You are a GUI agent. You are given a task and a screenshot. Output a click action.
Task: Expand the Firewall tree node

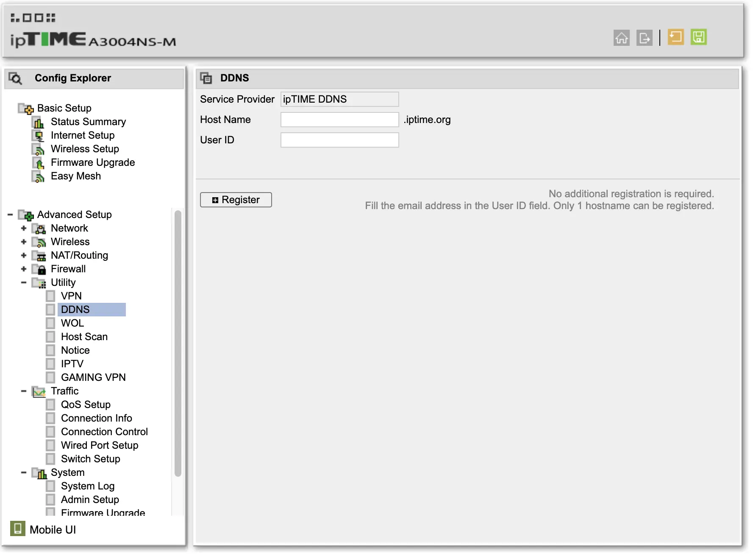[24, 269]
